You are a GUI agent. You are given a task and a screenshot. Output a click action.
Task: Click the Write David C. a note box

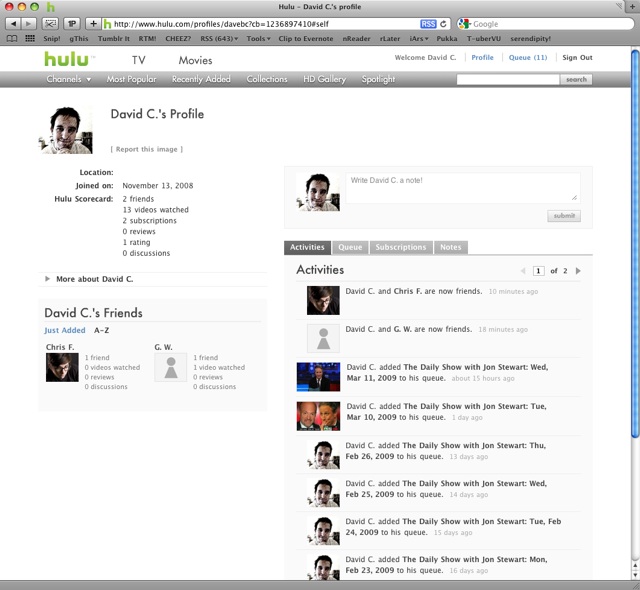pos(463,188)
